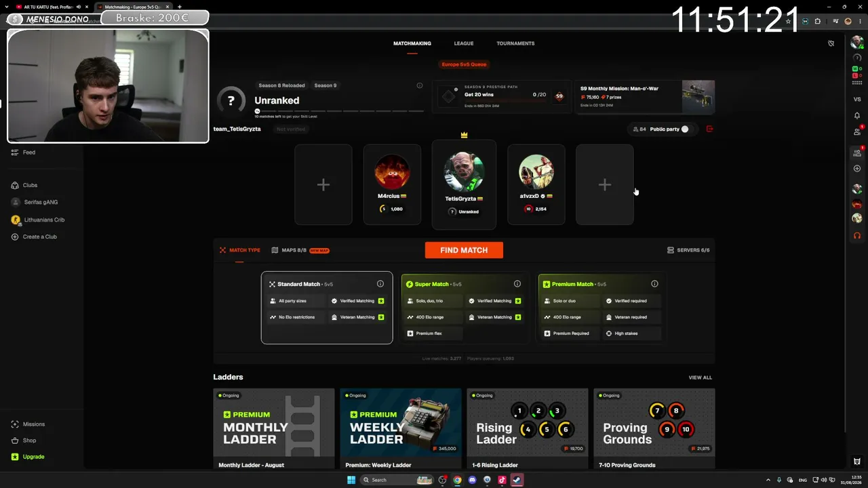Screen dimensions: 868x488
Task: Open the red headset support icon
Action: click(857, 235)
